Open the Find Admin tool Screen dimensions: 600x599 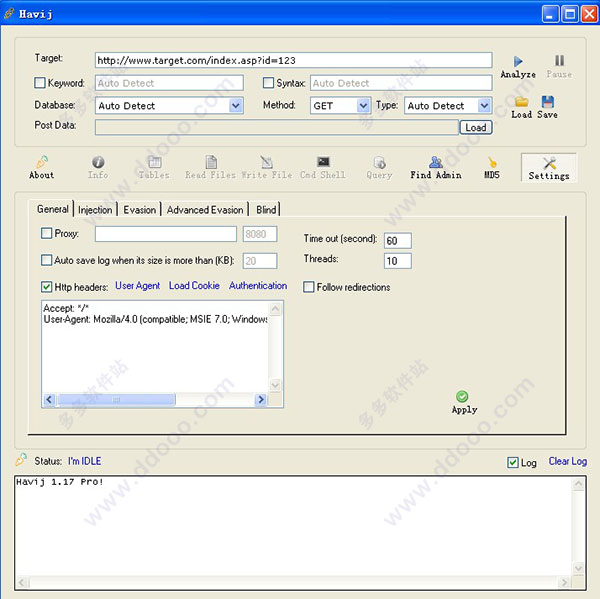click(435, 168)
